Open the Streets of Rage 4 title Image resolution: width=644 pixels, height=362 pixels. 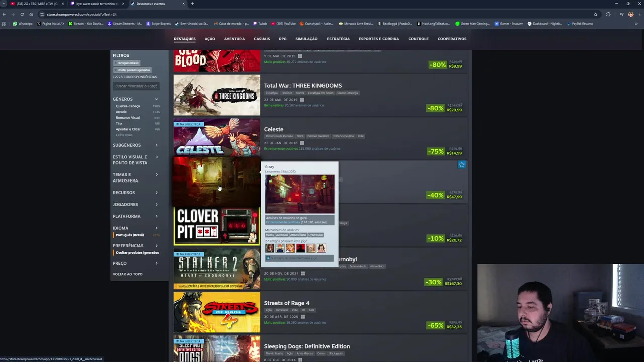click(x=287, y=303)
